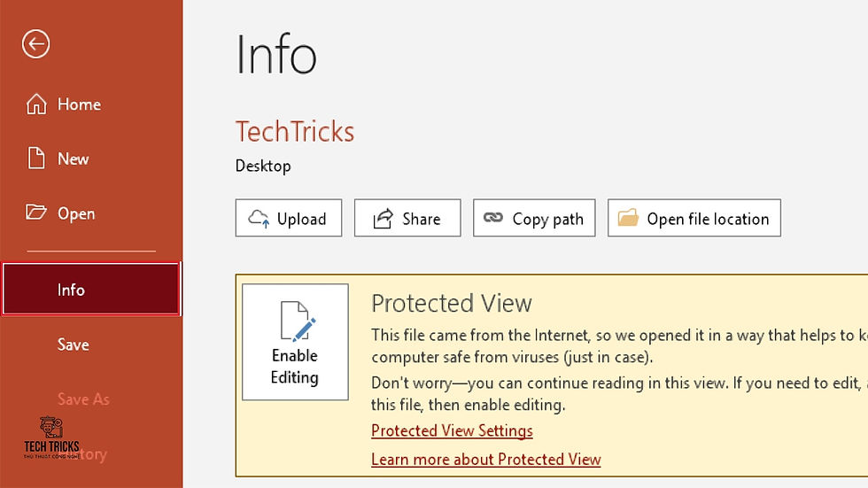868x488 pixels.
Task: Click the Share button
Action: [407, 218]
